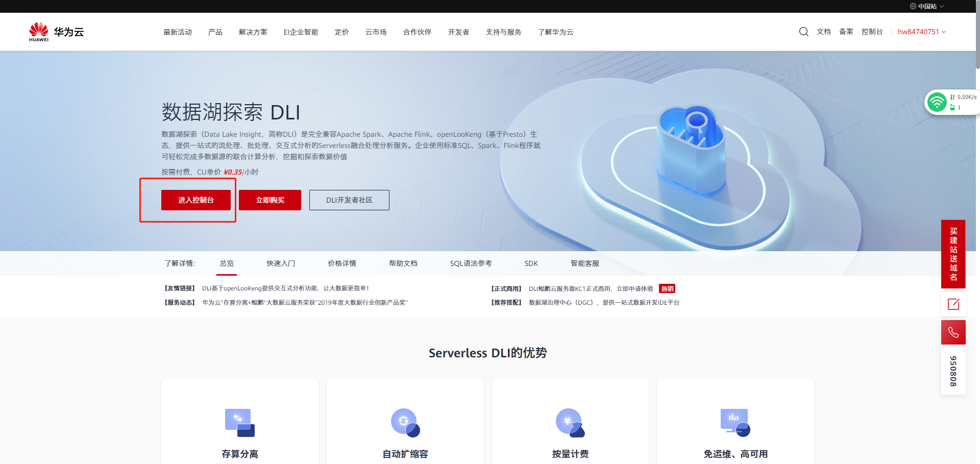Switch to the SQL语法参考 tab
Viewport: 980px width, 464px height.
point(471,263)
